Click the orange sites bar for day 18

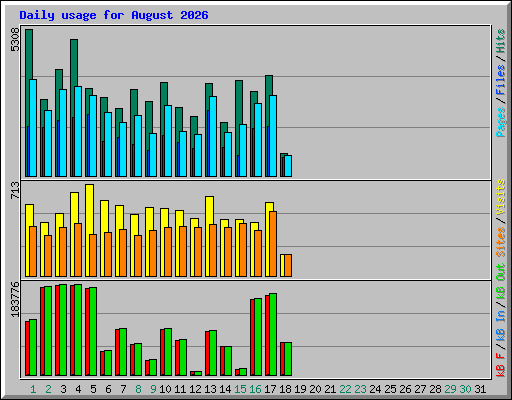288,265
